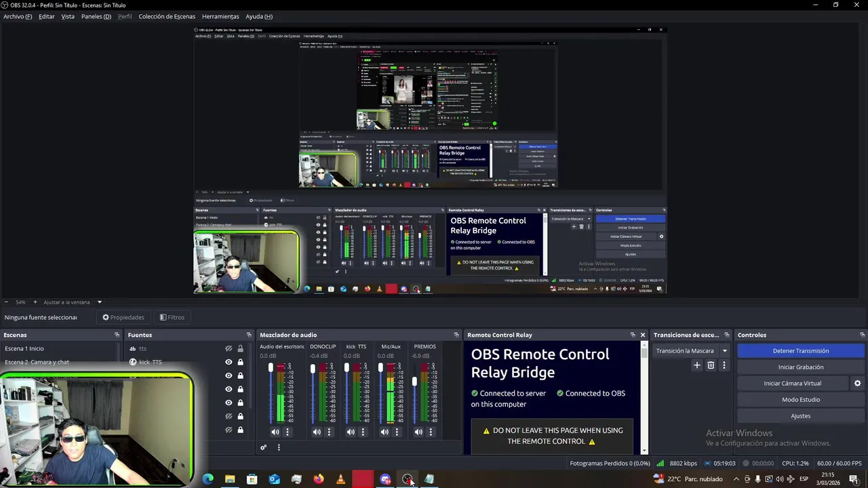This screenshot has width=868, height=488.
Task: Open source Filtros button
Action: (172, 317)
